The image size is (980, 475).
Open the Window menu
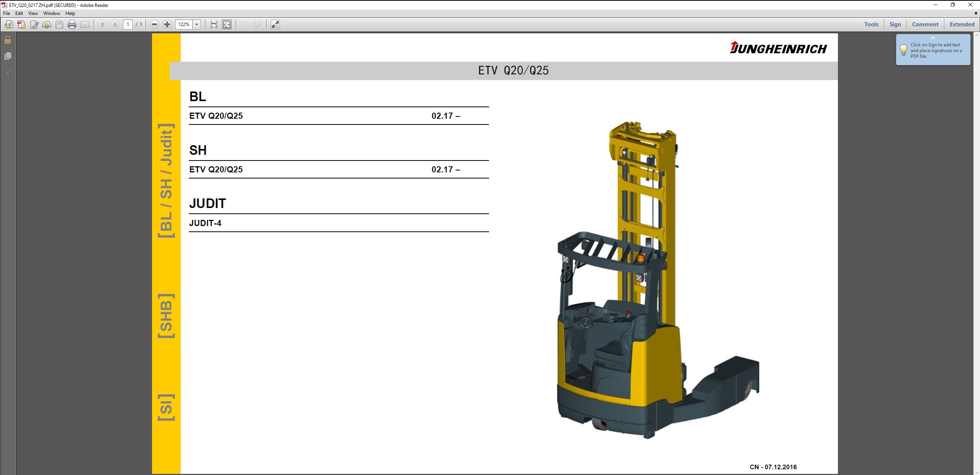tap(52, 13)
